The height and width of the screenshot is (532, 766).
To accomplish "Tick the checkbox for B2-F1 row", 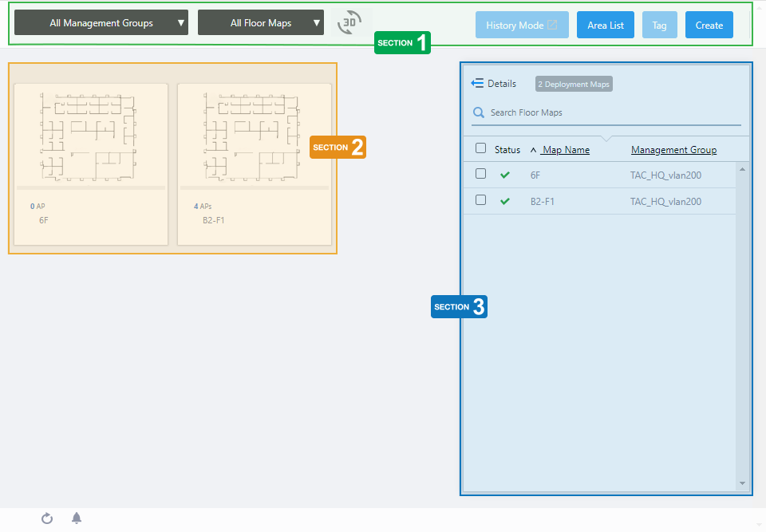I will [x=480, y=201].
